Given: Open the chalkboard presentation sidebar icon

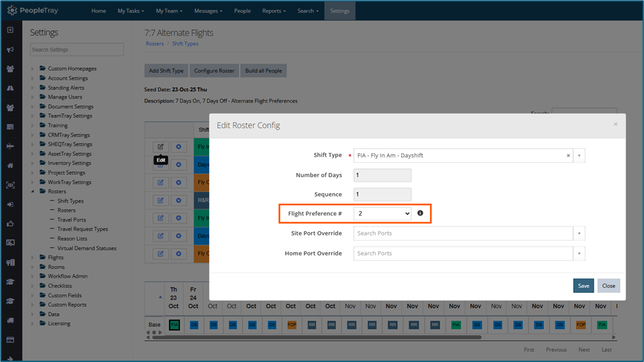Looking at the screenshot, I should click(11, 243).
